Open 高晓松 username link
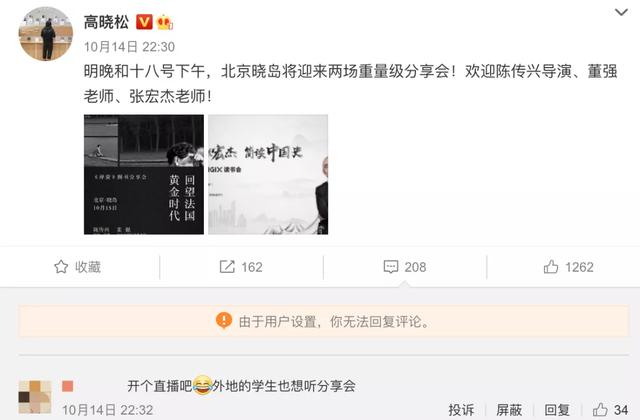640x420 pixels. click(107, 22)
